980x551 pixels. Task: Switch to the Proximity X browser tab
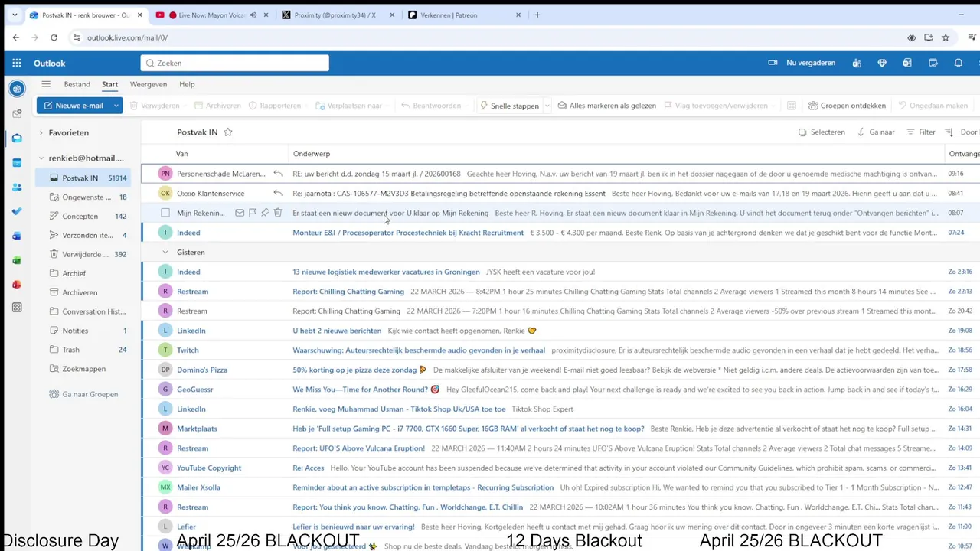(x=337, y=15)
